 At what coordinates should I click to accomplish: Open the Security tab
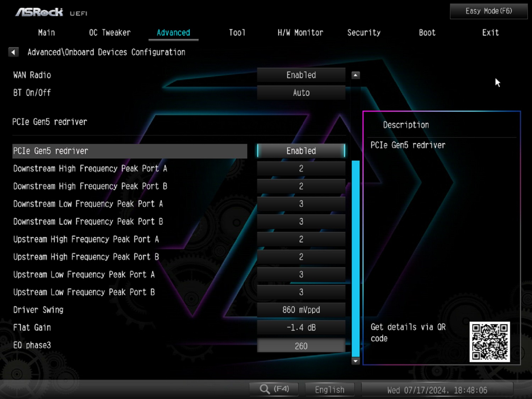pyautogui.click(x=364, y=33)
